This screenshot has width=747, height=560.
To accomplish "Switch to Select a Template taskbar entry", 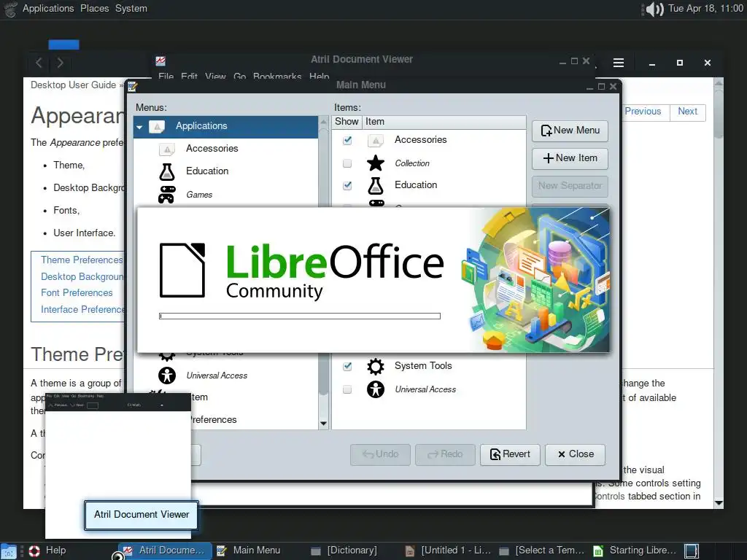I will pyautogui.click(x=542, y=551).
